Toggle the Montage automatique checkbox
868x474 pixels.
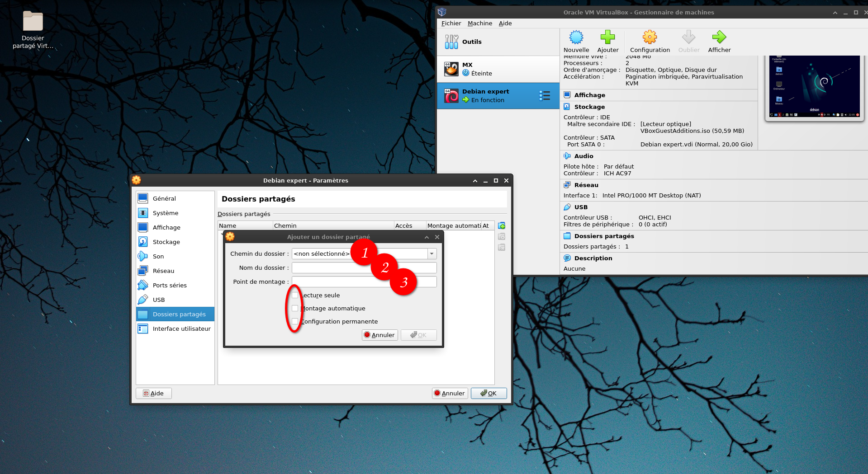click(x=295, y=308)
